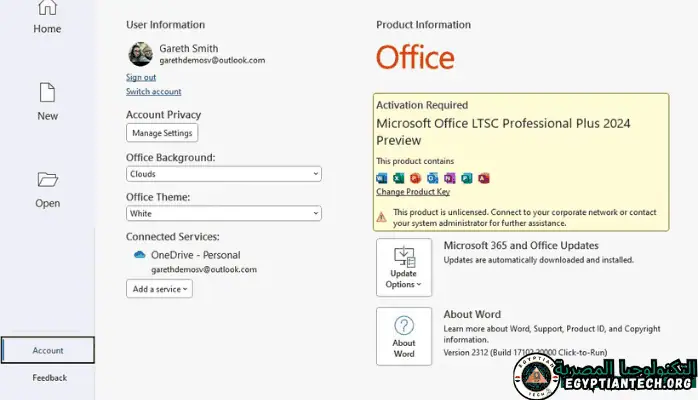Open the Open files page

(47, 190)
